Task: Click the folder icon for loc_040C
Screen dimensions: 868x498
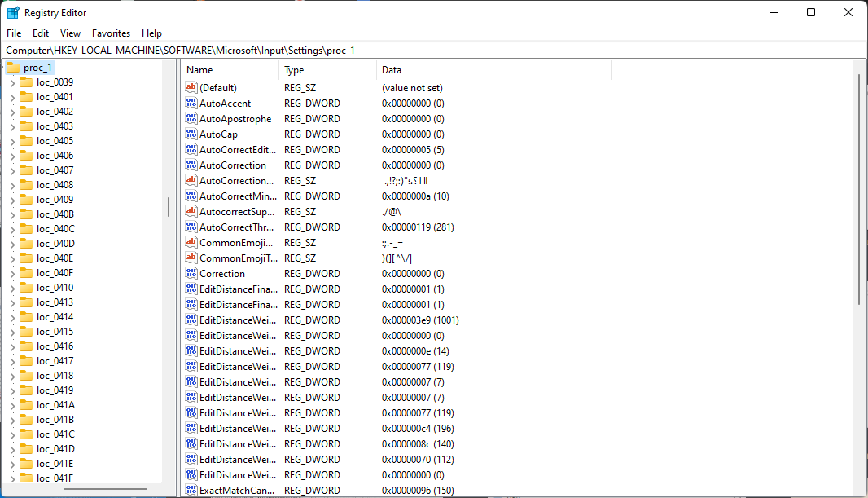Action: tap(26, 229)
